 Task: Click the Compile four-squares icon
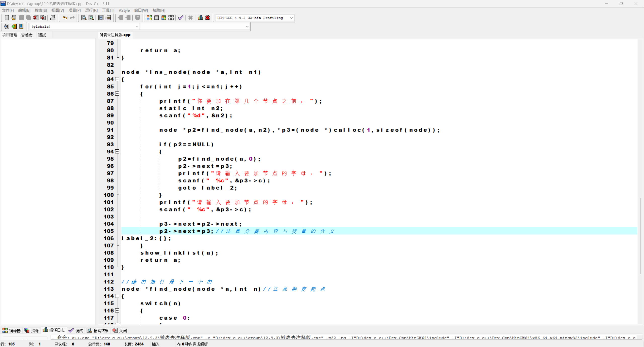tap(149, 18)
